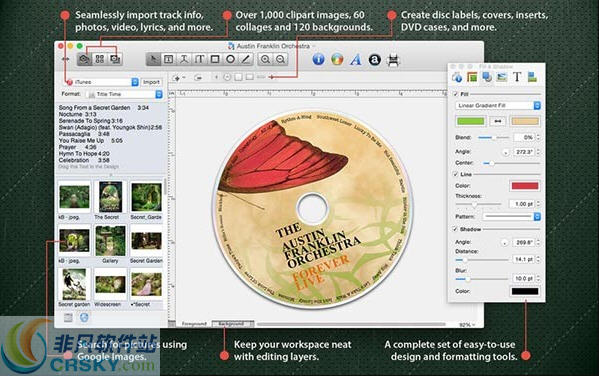Click the Thickness slider

(479, 205)
